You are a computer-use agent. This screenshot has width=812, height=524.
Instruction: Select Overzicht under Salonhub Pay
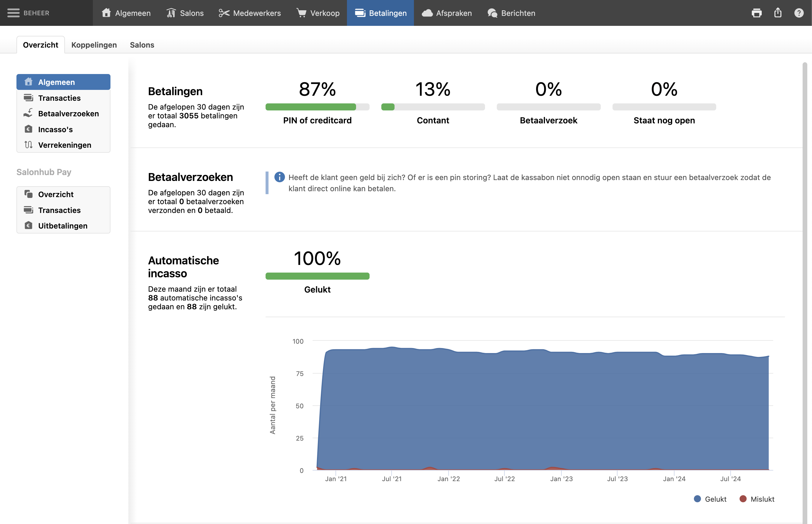[x=56, y=194]
